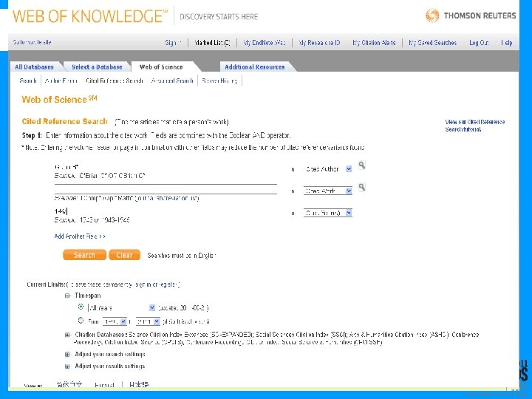This screenshot has height=399, width=532.
Task: Open the Additional Resources tab
Action: 255,66
